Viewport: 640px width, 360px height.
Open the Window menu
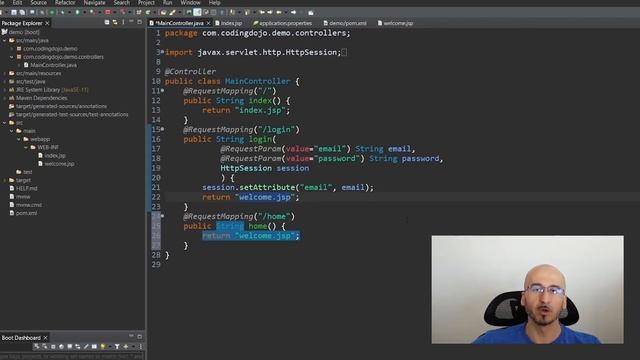190,3
